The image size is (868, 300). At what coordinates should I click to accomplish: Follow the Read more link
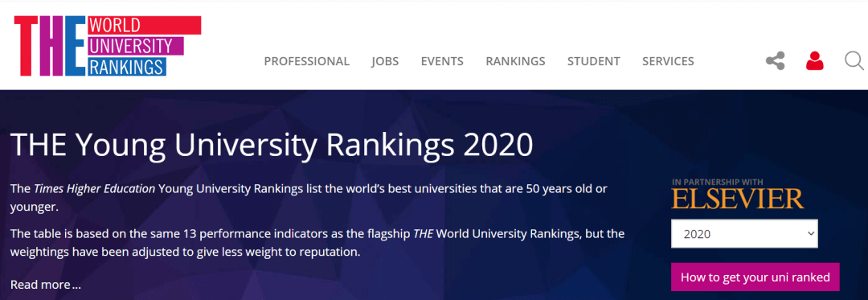(45, 285)
